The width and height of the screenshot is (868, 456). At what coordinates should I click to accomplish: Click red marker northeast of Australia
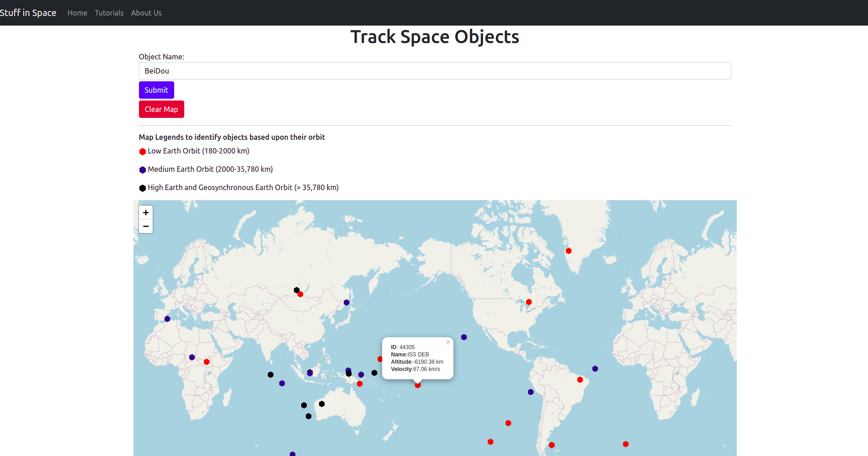click(360, 384)
